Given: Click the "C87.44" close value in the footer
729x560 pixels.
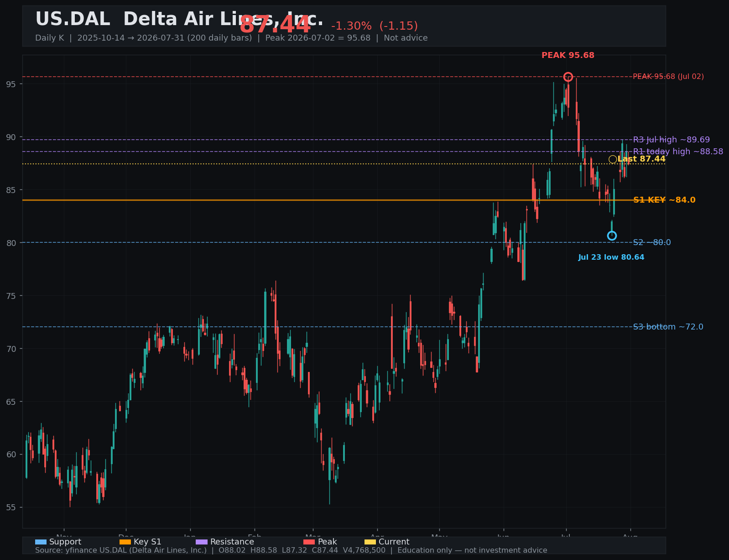Looking at the screenshot, I should (325, 550).
